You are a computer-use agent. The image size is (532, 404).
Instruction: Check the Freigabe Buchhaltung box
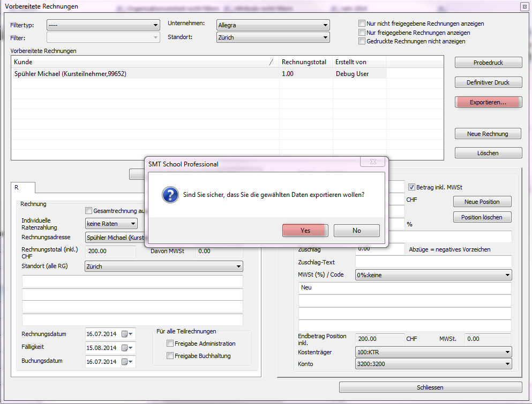170,356
